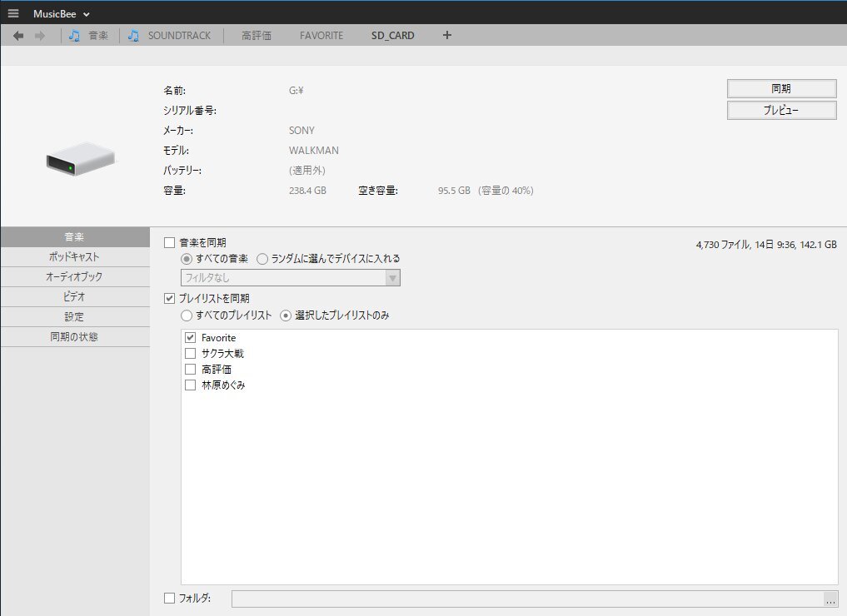
Task: Open the folder browse ellipsis button
Action: pyautogui.click(x=830, y=599)
